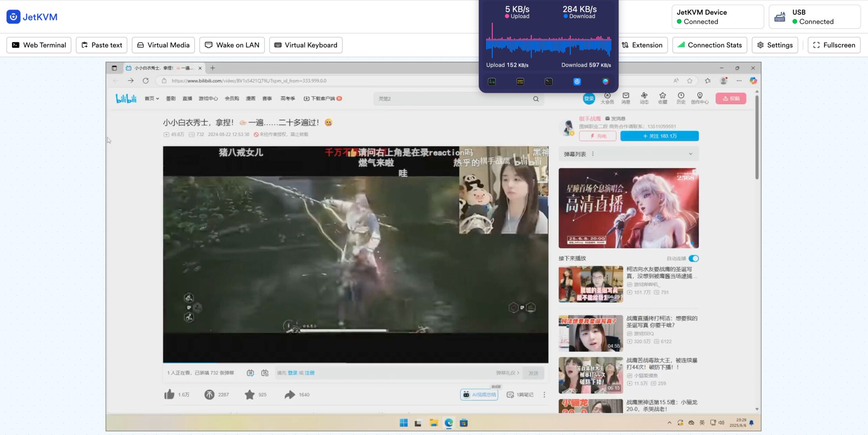Open the 游戏中心 nav item
Viewport: 868px width, 435px height.
tap(208, 99)
